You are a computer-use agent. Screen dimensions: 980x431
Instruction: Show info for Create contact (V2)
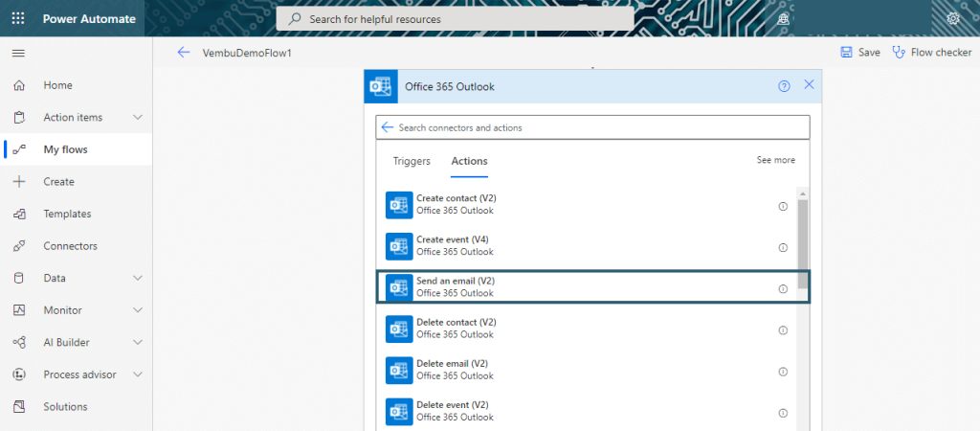[x=783, y=206]
